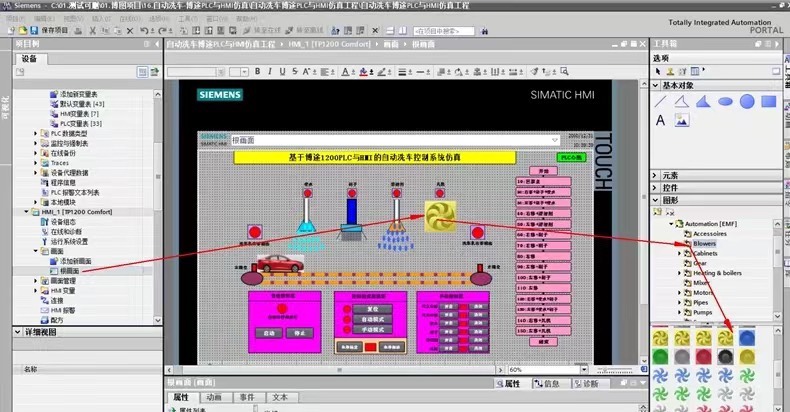Open 根画面 screen in project tree
Viewport: 790px width, 412px height.
69,271
